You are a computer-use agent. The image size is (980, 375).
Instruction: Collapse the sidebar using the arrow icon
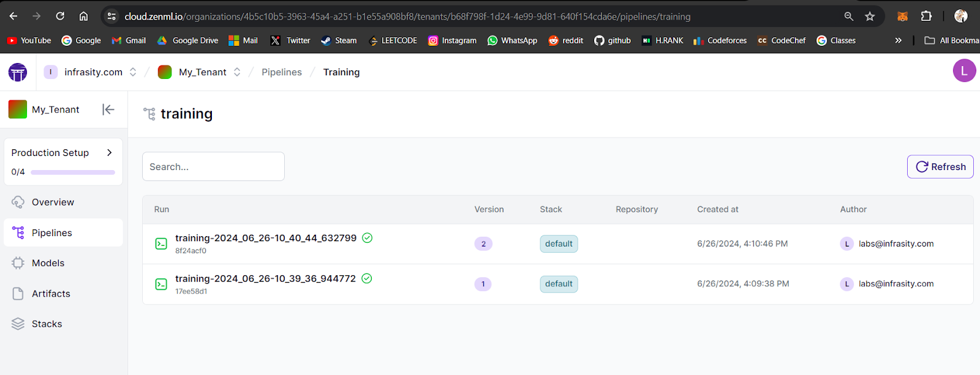coord(108,110)
